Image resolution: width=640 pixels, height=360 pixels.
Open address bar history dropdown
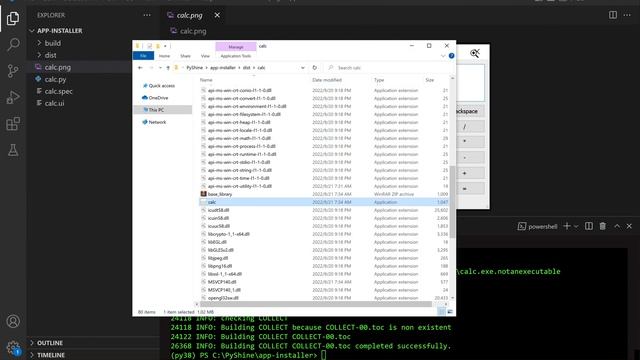(x=302, y=68)
